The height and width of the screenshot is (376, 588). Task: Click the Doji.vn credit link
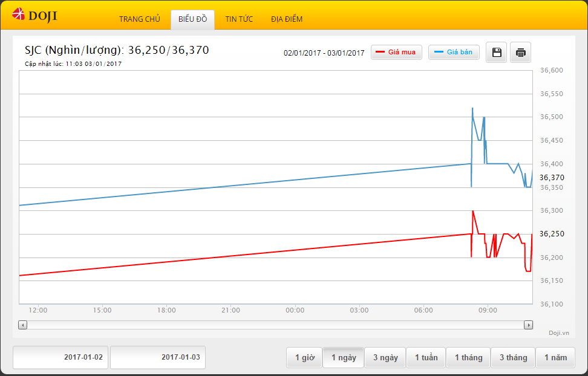pyautogui.click(x=559, y=333)
